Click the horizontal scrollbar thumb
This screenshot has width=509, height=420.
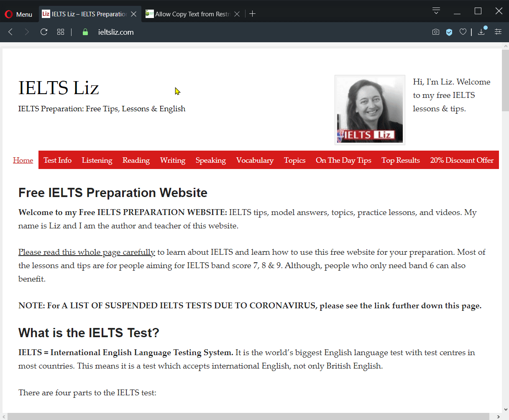(248, 417)
